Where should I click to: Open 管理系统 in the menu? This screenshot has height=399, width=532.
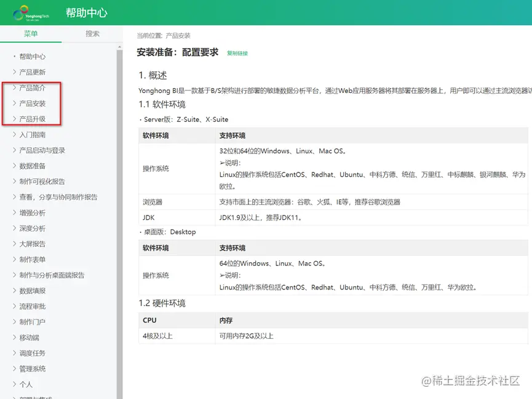coord(32,369)
